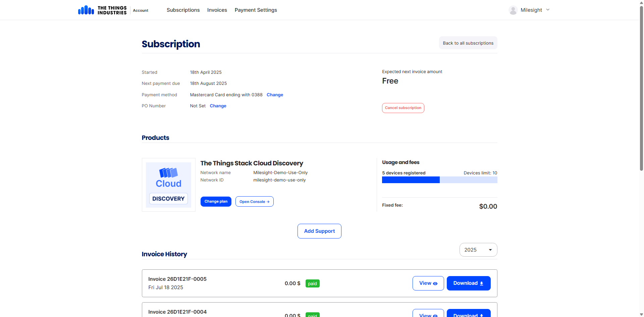The image size is (644, 317).
Task: Click the Cloud Discovery product thumbnail
Action: coord(168,185)
